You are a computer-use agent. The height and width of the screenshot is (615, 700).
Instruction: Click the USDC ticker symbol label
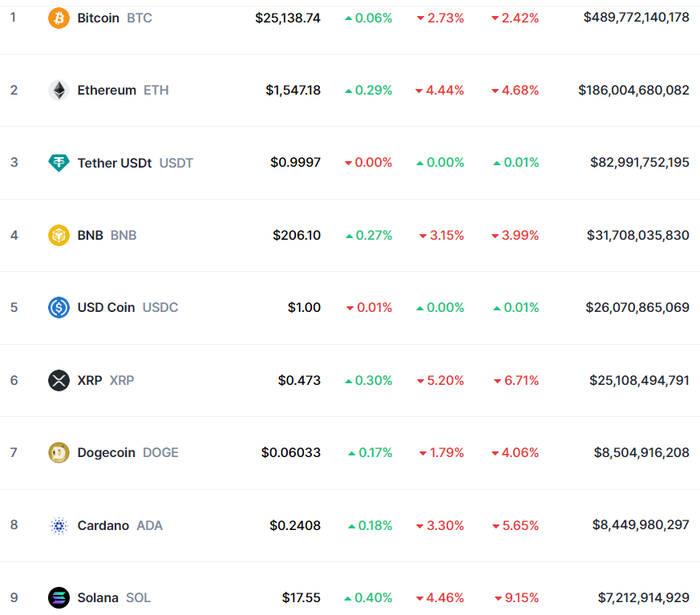point(160,308)
